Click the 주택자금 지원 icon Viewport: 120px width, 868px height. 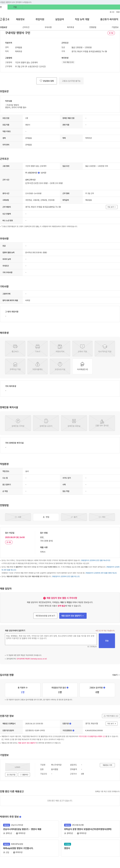coord(15,367)
